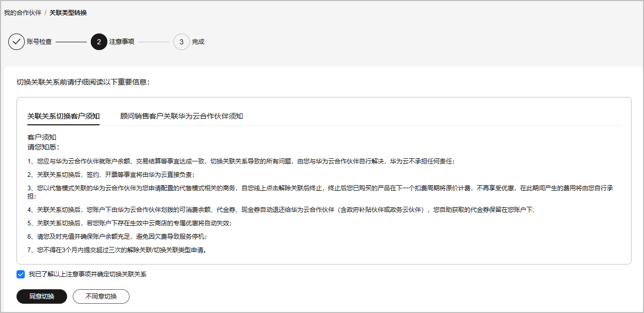Select the step circle numbered 2
This screenshot has width=644, height=313.
click(x=98, y=42)
